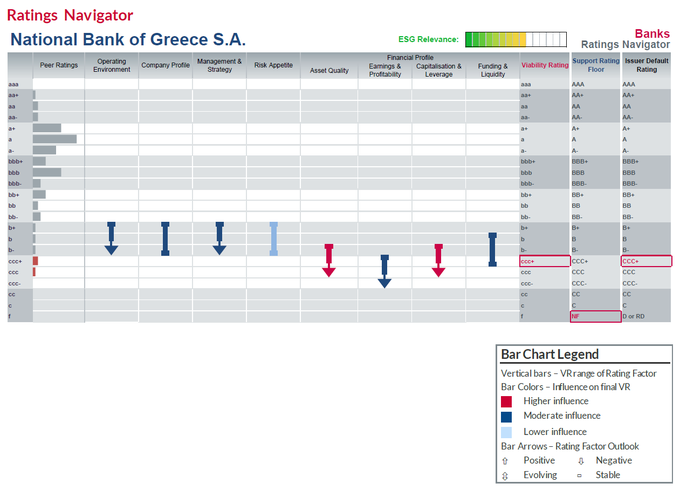Click the Stable square legend icon

pos(579,476)
